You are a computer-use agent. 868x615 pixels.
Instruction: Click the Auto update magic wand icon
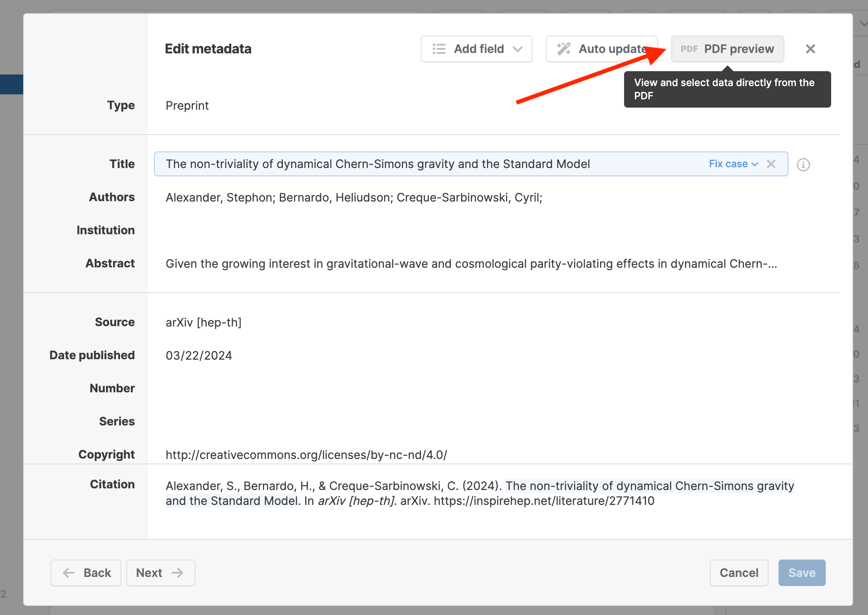pyautogui.click(x=564, y=49)
